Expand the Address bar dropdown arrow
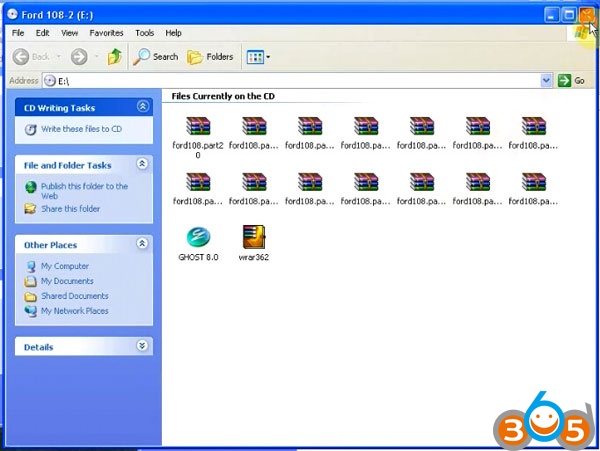Image resolution: width=600 pixels, height=451 pixels. pyautogui.click(x=546, y=80)
